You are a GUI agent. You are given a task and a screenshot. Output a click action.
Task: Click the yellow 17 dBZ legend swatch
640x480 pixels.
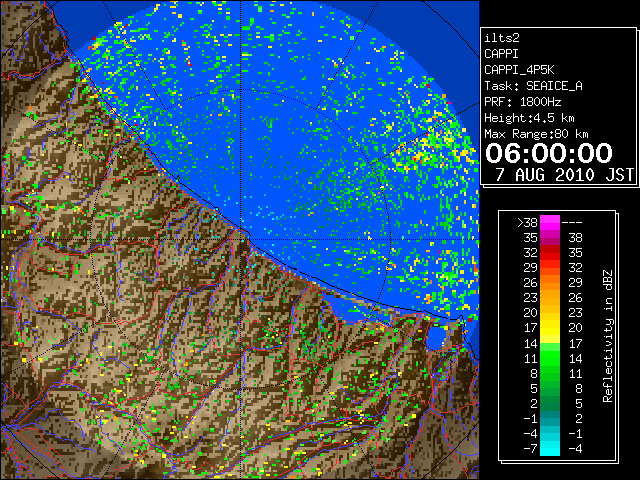coord(550,328)
